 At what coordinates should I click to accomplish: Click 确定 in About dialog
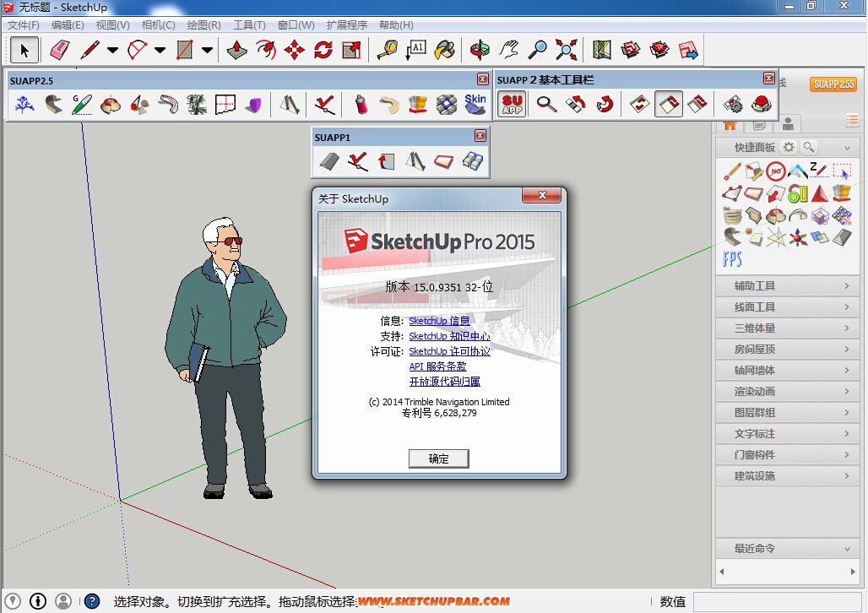point(438,458)
